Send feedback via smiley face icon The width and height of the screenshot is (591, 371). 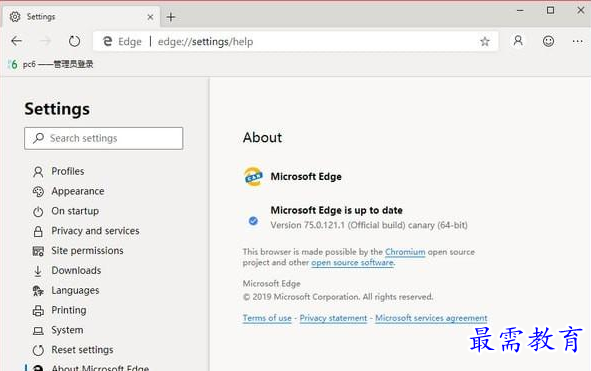pyautogui.click(x=548, y=41)
